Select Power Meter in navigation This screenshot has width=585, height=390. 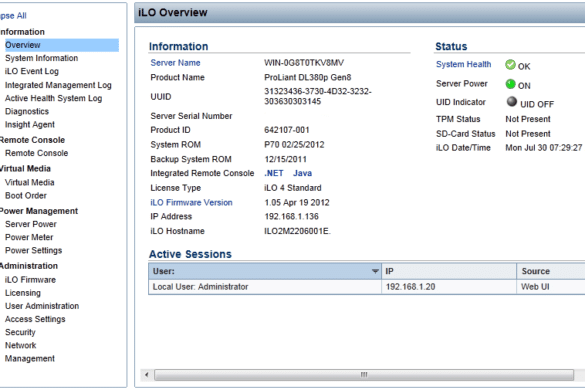29,237
